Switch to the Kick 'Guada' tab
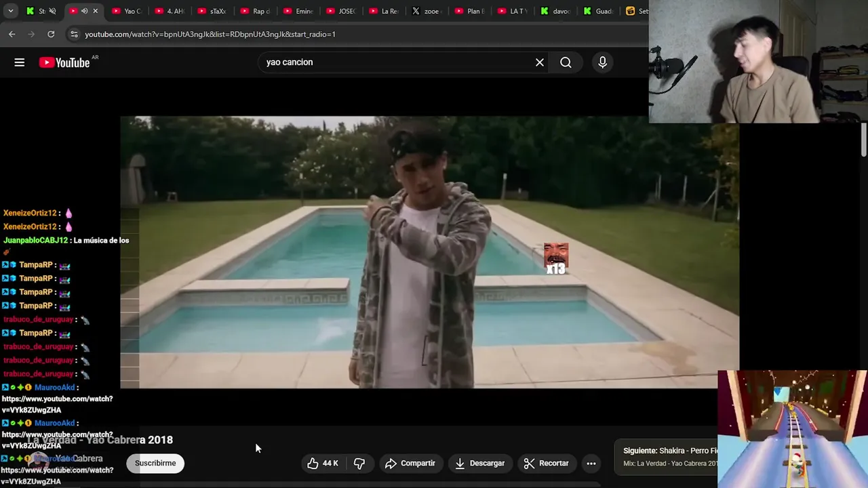The width and height of the screenshot is (868, 488). [x=597, y=11]
